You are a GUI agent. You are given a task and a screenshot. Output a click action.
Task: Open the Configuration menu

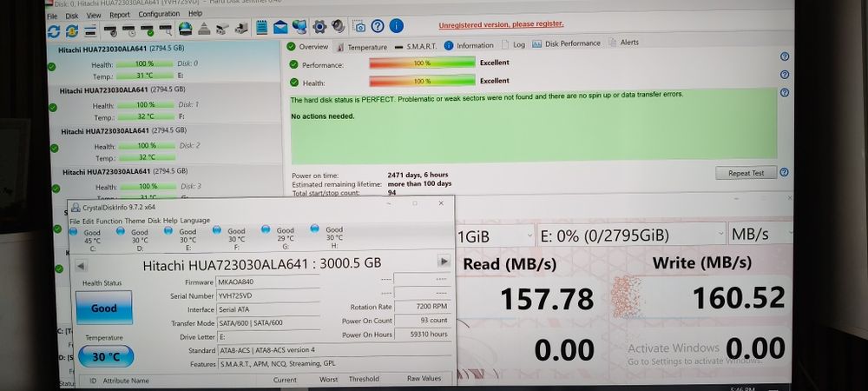coord(159,15)
